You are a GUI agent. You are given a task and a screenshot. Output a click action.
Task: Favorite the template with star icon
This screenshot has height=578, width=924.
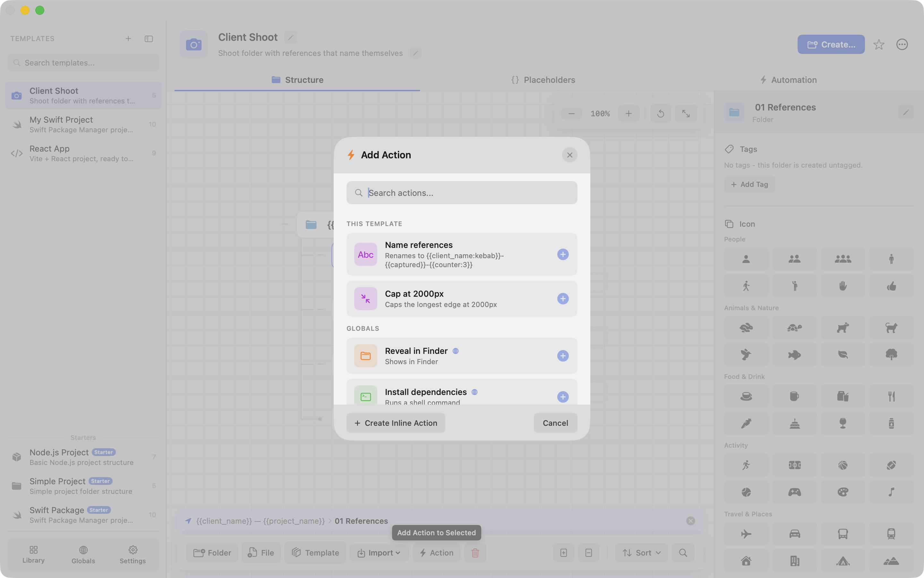(x=879, y=45)
